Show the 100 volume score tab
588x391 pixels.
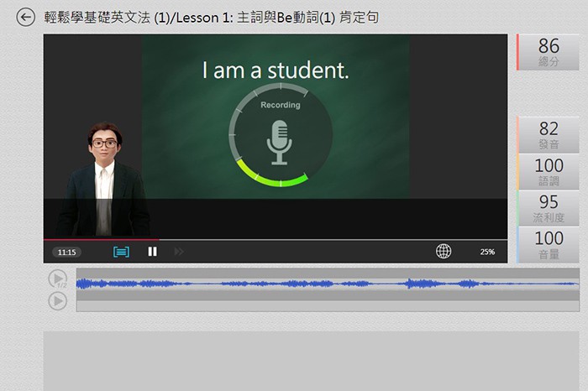click(548, 244)
